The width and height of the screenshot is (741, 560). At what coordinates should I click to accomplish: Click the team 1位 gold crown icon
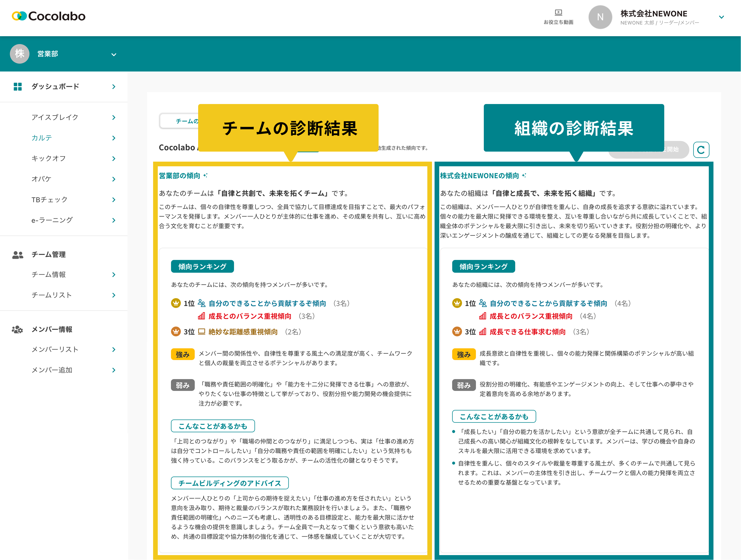click(176, 303)
